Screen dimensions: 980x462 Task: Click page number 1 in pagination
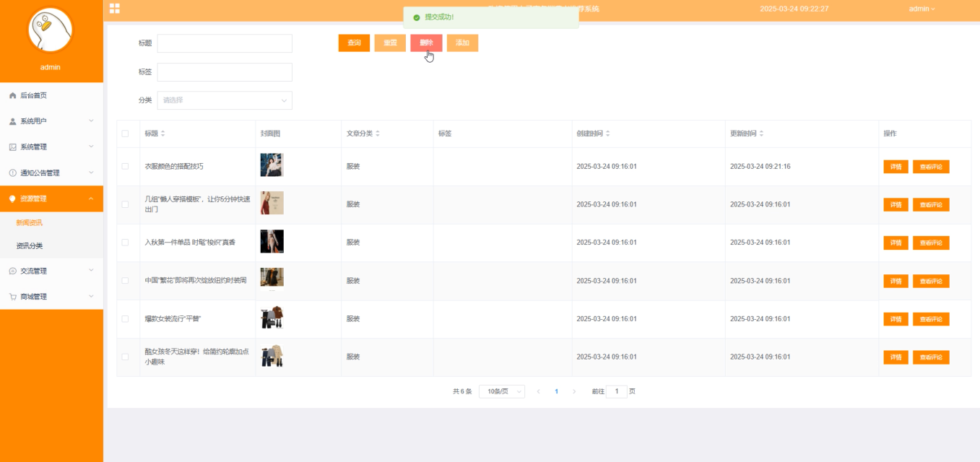(556, 391)
